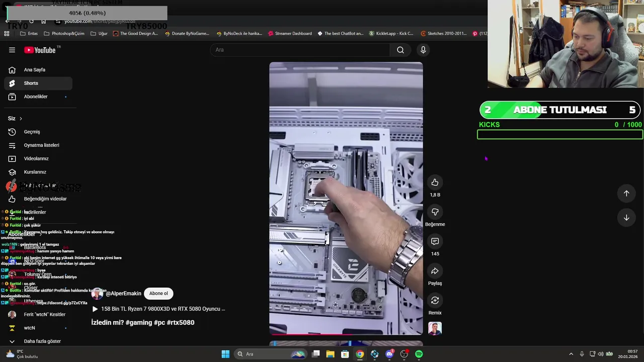Open The best ChatBot bookmark
The height and width of the screenshot is (362, 644).
click(340, 34)
